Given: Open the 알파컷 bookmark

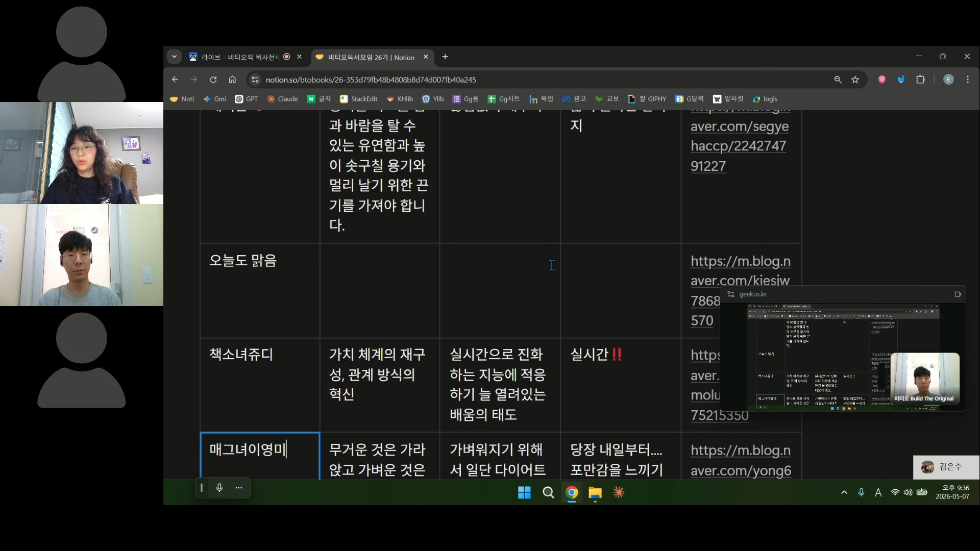Looking at the screenshot, I should (x=728, y=99).
